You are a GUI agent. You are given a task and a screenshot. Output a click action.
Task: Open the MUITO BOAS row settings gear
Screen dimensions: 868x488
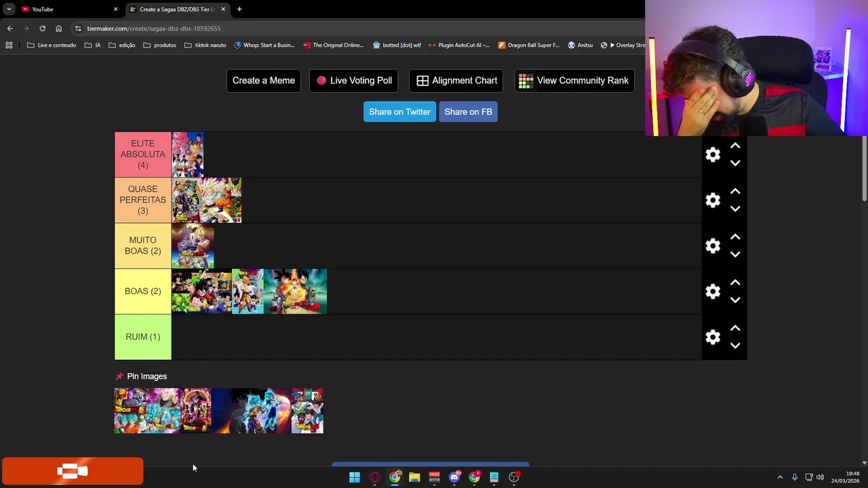[713, 245]
